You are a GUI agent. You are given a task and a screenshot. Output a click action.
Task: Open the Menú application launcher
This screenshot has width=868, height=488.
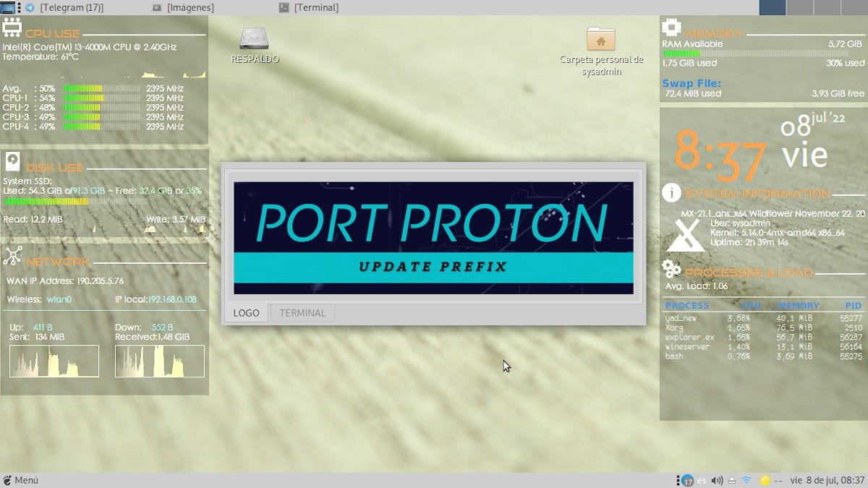(20, 480)
